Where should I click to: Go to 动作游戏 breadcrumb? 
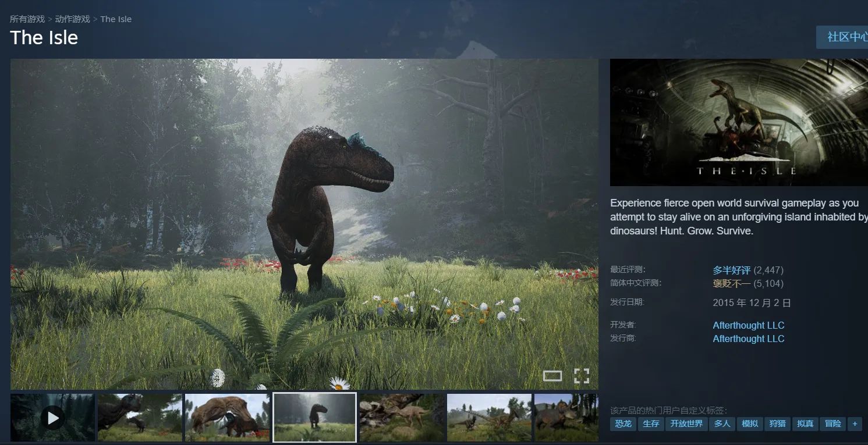coord(73,19)
